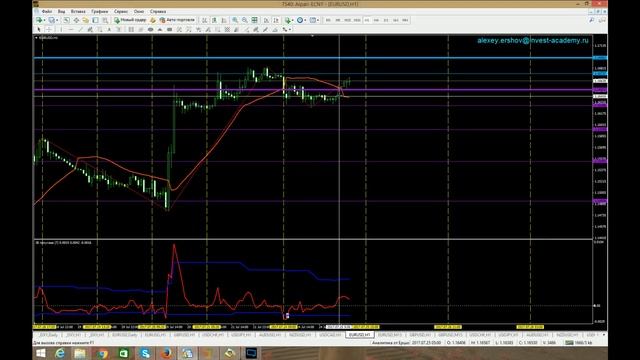
Task: Switch to the USDCAD,H1 chart tab
Action: coord(330,335)
